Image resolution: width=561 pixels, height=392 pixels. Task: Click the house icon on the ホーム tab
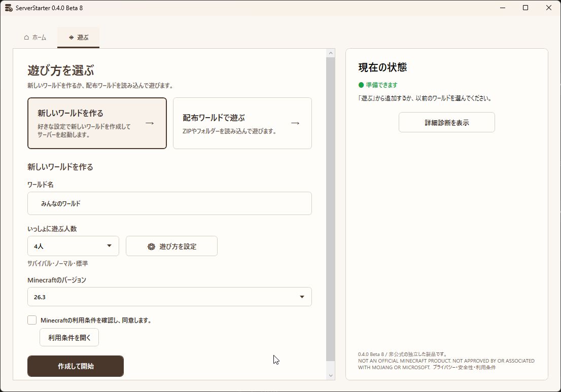pyautogui.click(x=26, y=38)
